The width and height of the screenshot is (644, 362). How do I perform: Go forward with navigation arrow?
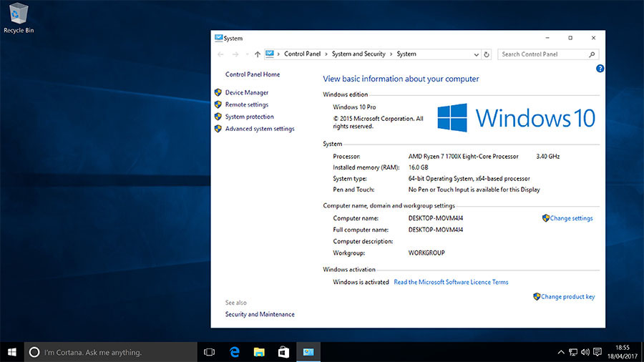click(x=235, y=54)
